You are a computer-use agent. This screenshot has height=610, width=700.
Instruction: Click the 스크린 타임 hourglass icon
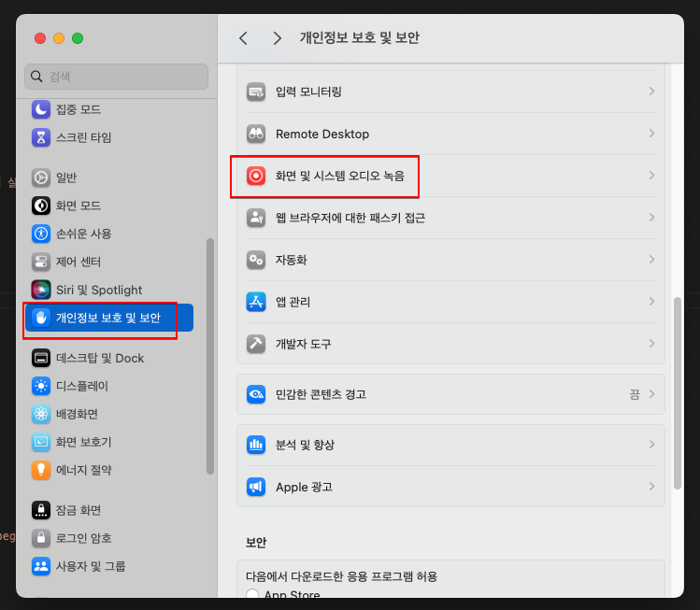click(41, 137)
